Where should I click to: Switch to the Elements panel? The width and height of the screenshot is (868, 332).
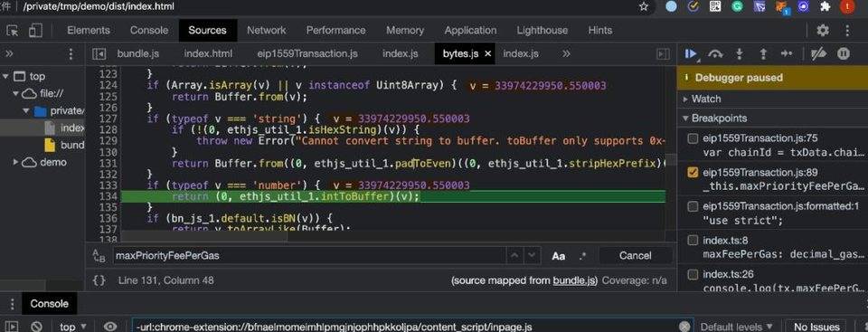[89, 31]
